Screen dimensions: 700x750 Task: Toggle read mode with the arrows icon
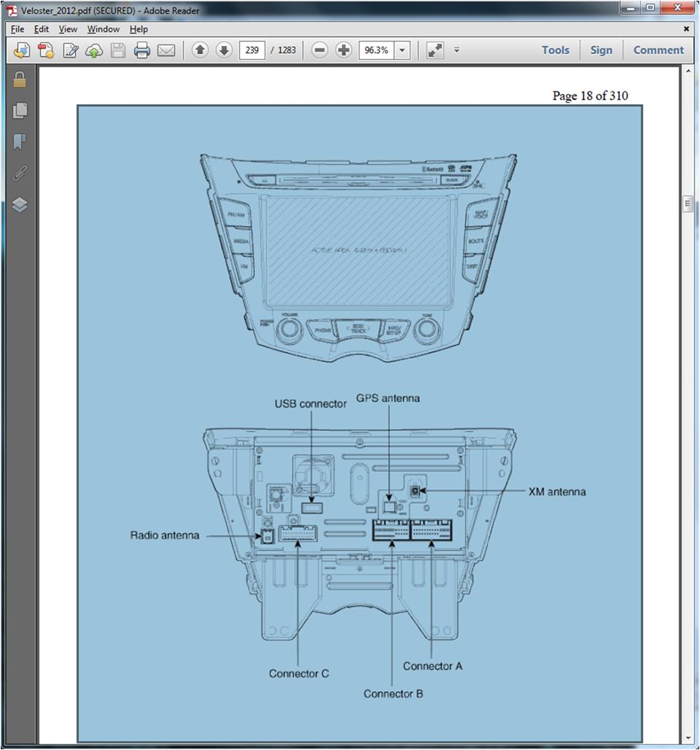(x=435, y=50)
